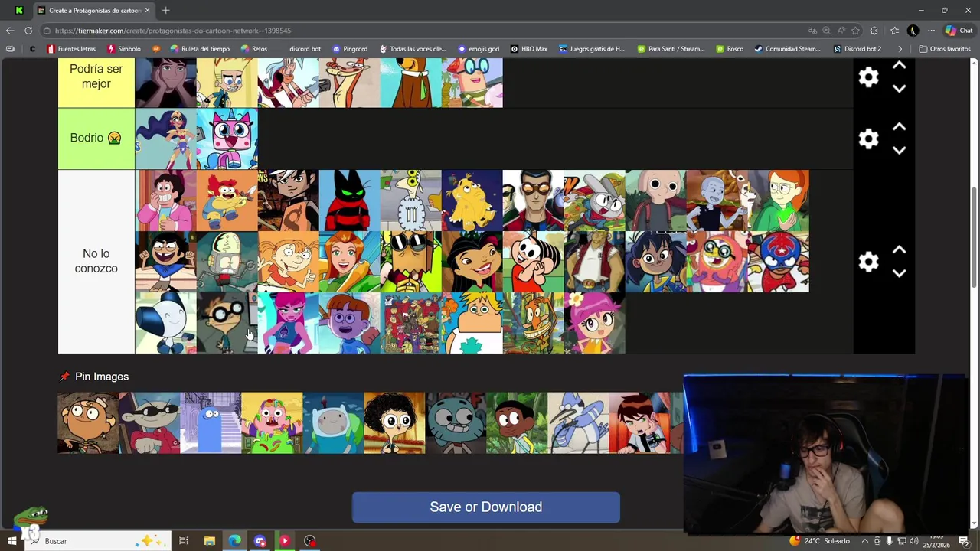Open browser extensions puzzle icon

tap(874, 31)
